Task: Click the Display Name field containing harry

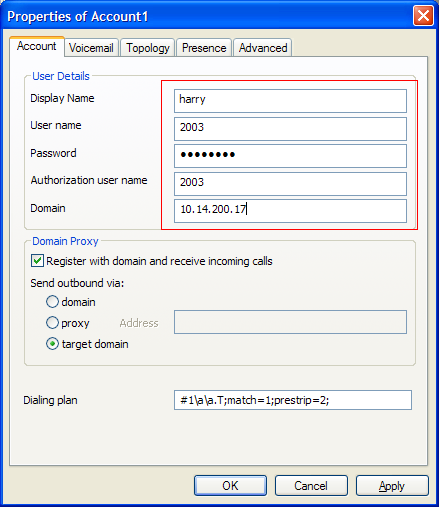Action: click(x=290, y=101)
